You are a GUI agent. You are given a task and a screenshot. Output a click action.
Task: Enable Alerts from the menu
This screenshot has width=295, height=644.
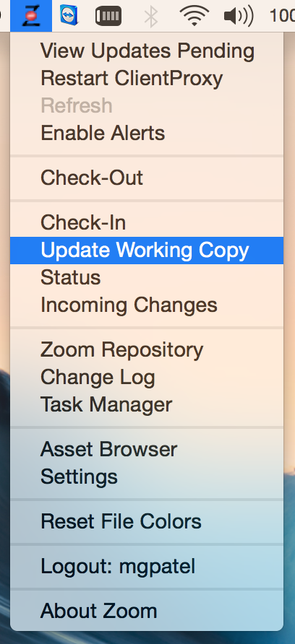pyautogui.click(x=147, y=133)
